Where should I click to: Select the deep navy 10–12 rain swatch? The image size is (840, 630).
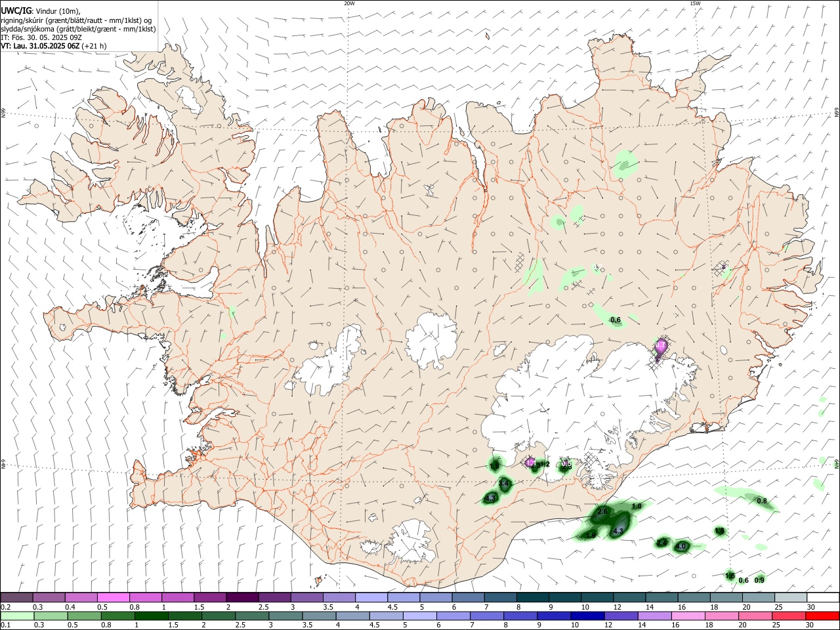[587, 616]
